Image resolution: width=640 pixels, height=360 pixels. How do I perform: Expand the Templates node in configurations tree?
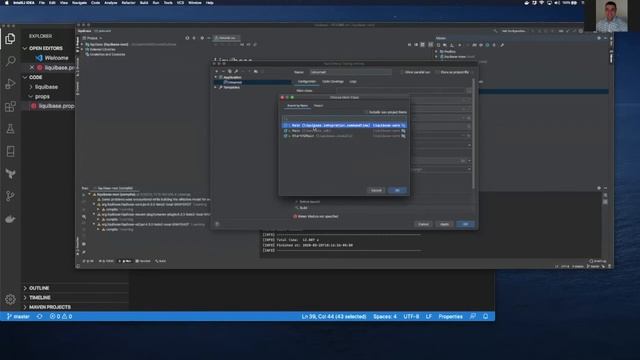click(216, 87)
